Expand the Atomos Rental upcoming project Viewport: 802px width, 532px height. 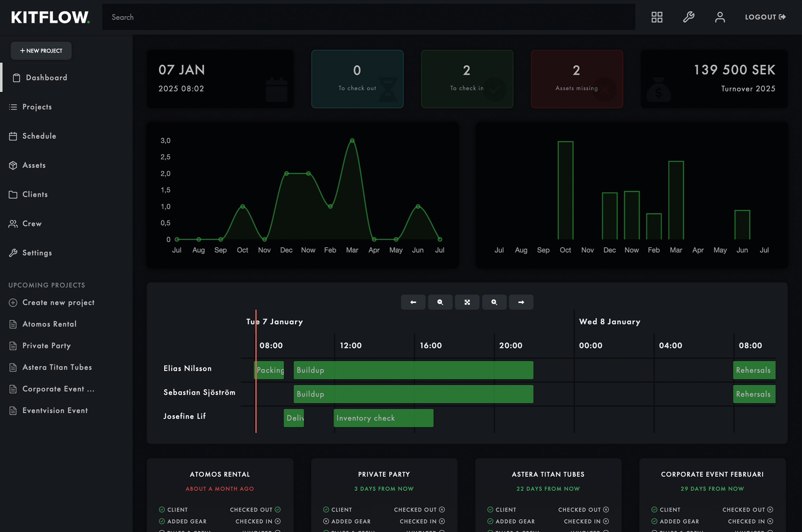click(50, 324)
